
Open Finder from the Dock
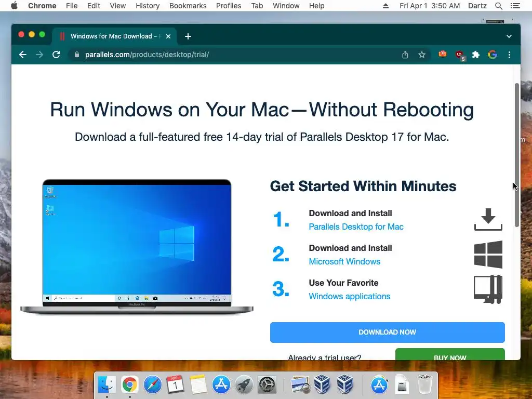[x=107, y=385]
